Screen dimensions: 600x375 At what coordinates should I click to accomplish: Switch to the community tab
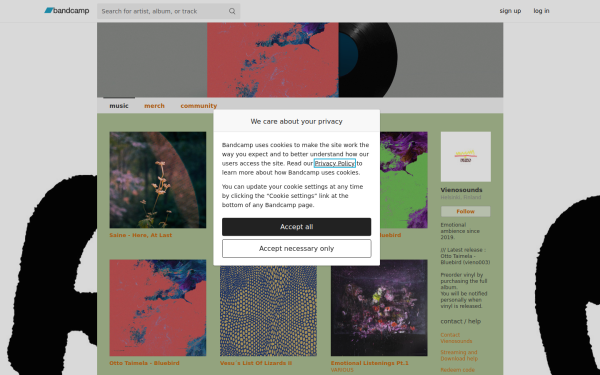click(x=199, y=106)
